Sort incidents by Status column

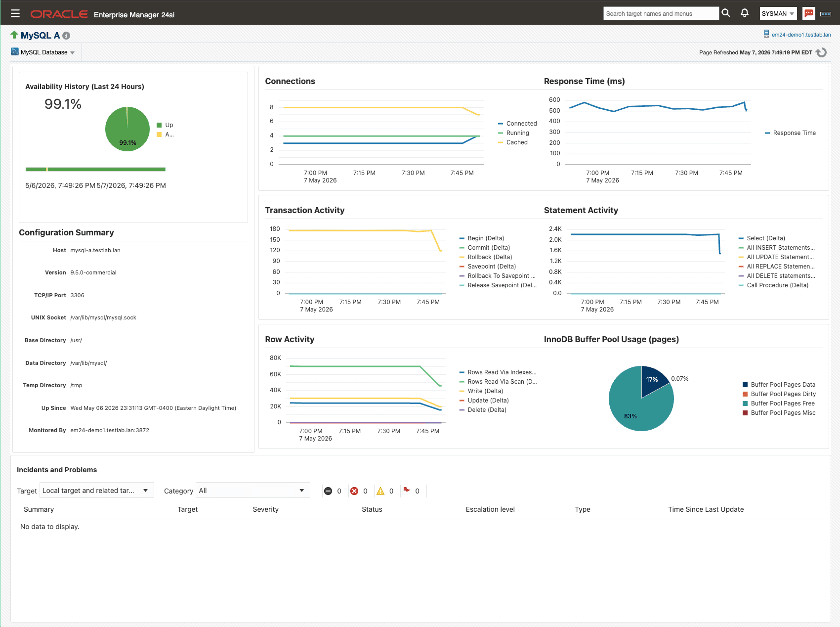[x=372, y=509]
